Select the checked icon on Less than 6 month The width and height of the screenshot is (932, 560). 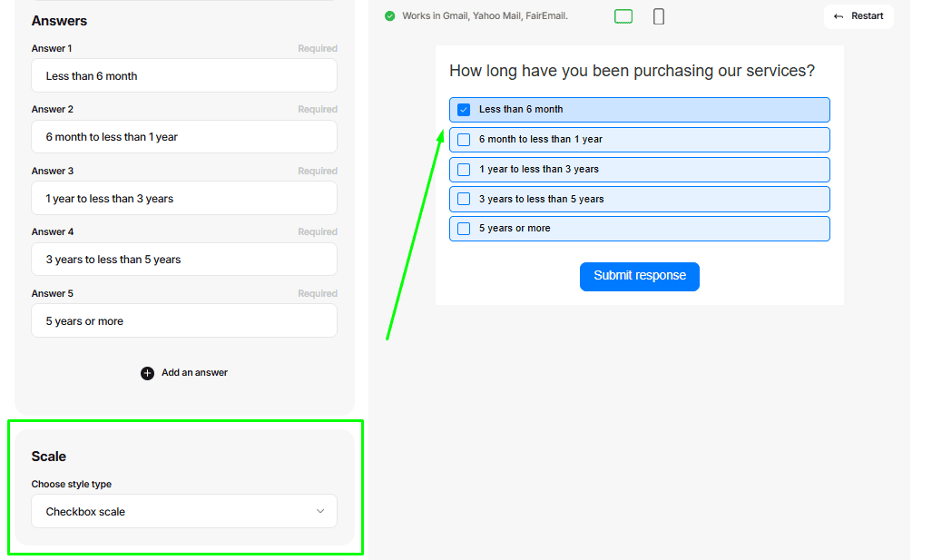464,109
